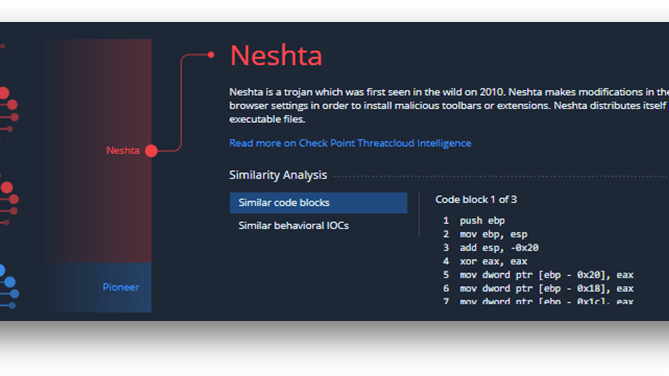
Task: Click the Pioneer label in the blue bar
Action: click(121, 287)
